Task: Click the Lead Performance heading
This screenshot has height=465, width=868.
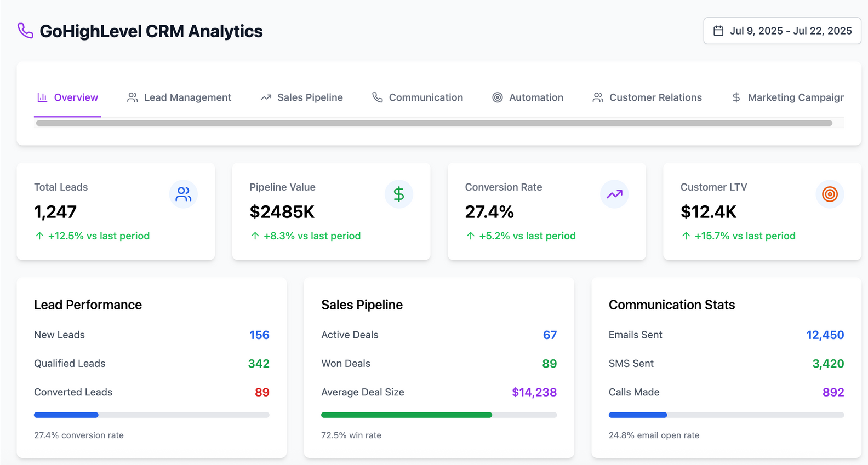Action: coord(88,305)
